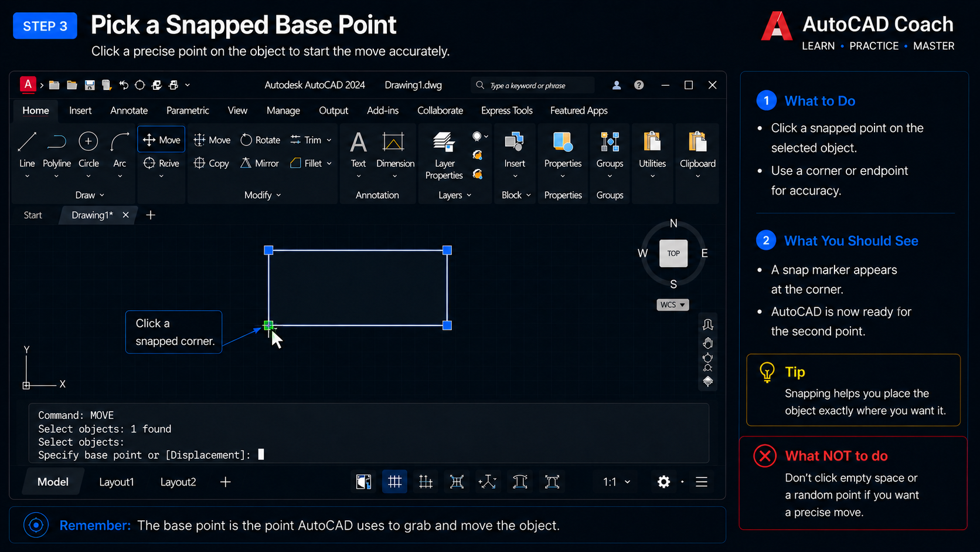This screenshot has height=552, width=980.
Task: Expand the Block panel dropdown
Action: tap(516, 195)
